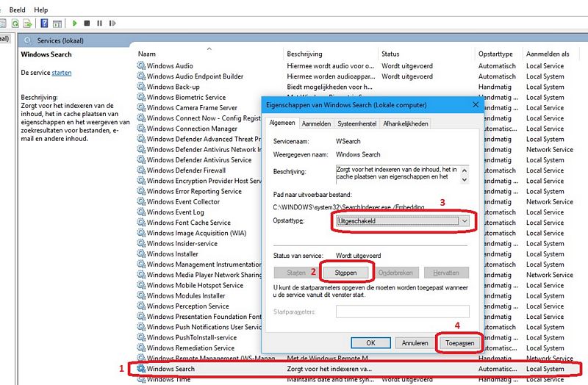The width and height of the screenshot is (588, 385).
Task: Click the gear icon beside Windows Perception Service
Action: coord(141,306)
